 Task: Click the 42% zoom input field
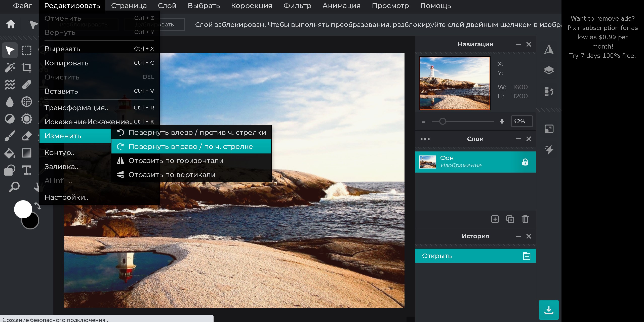[x=522, y=122]
